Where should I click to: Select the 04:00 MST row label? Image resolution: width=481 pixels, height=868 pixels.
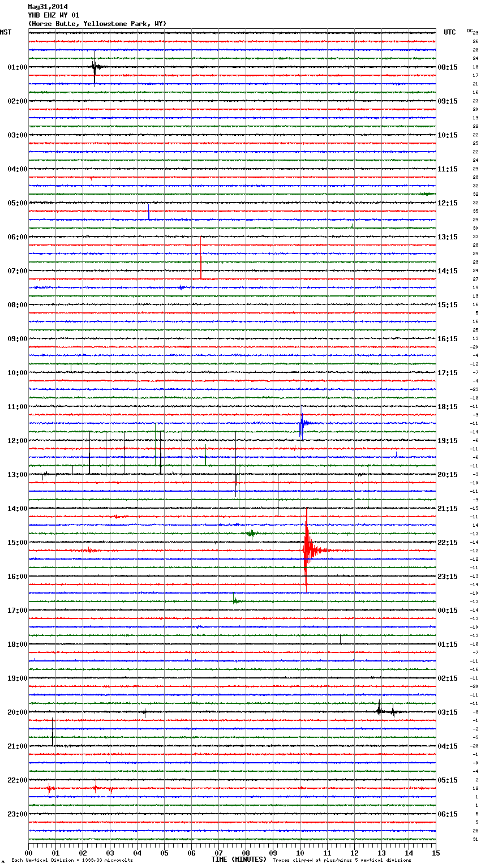[18, 169]
